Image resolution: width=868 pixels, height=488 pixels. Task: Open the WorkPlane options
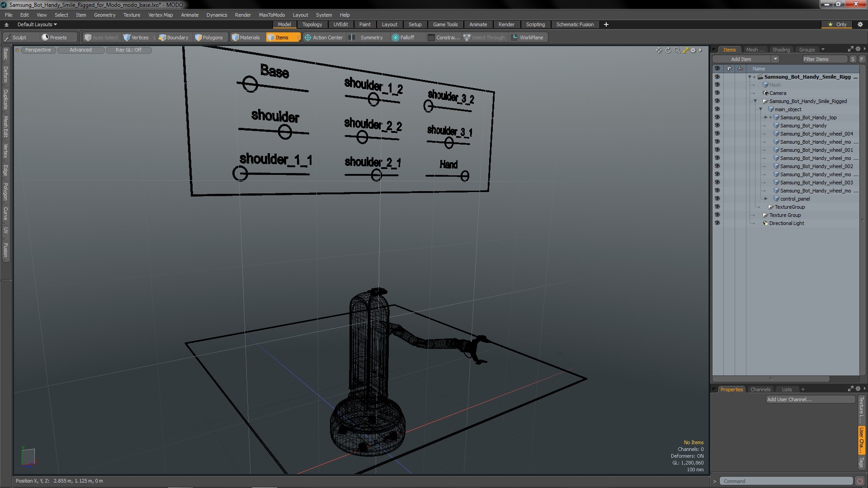point(527,38)
